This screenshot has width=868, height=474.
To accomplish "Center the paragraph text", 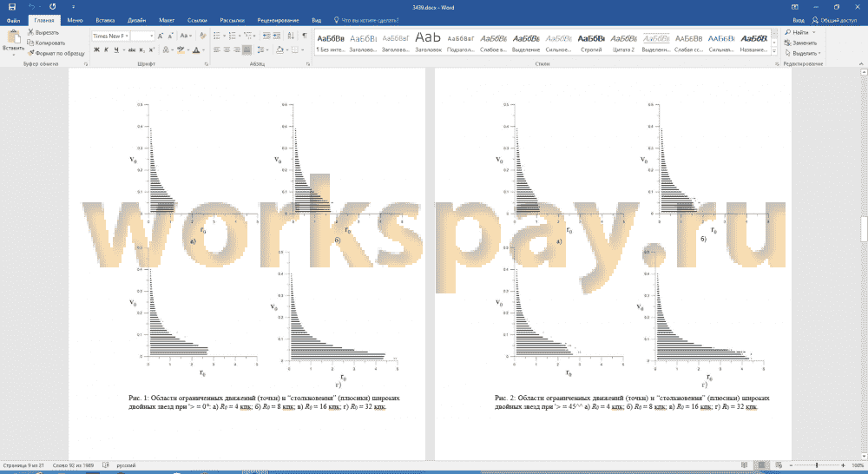I will pyautogui.click(x=227, y=49).
